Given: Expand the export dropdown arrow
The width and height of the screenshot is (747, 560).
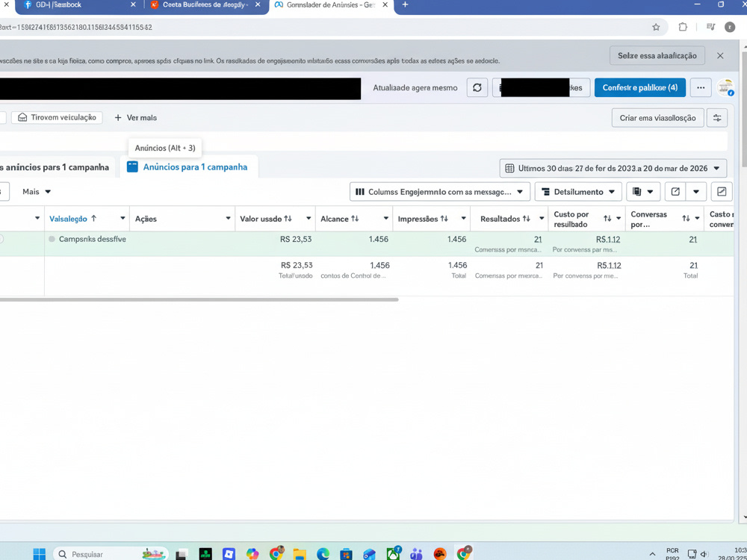Looking at the screenshot, I should (x=696, y=192).
